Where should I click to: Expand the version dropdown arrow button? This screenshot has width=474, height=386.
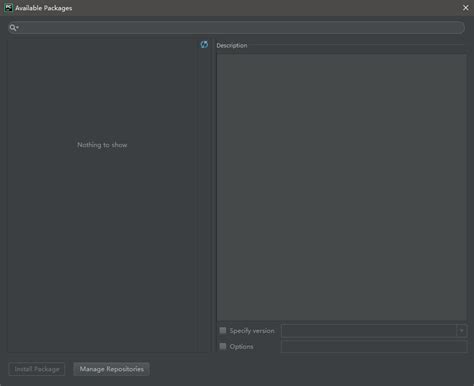pos(462,331)
